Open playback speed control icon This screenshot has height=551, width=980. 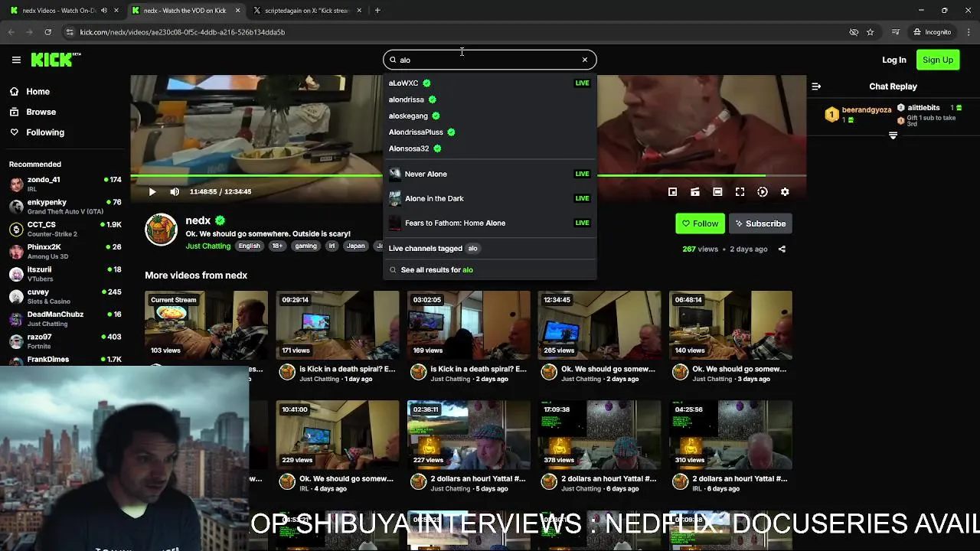tap(763, 192)
